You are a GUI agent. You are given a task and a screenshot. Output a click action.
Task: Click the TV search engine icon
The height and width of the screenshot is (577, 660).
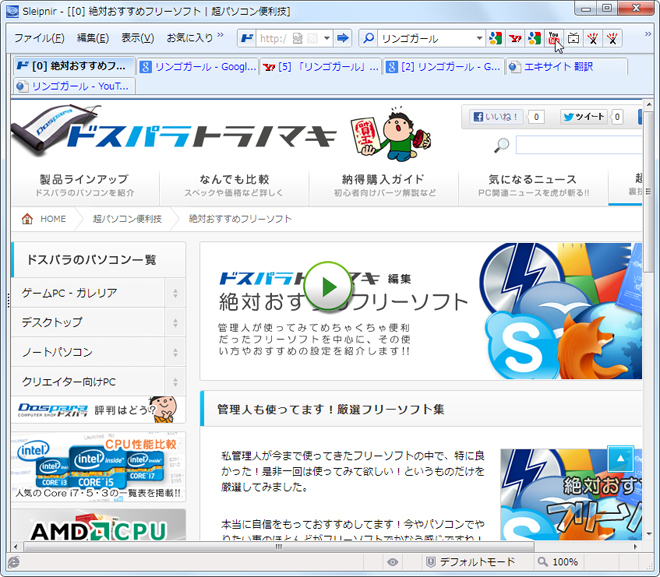point(573,39)
